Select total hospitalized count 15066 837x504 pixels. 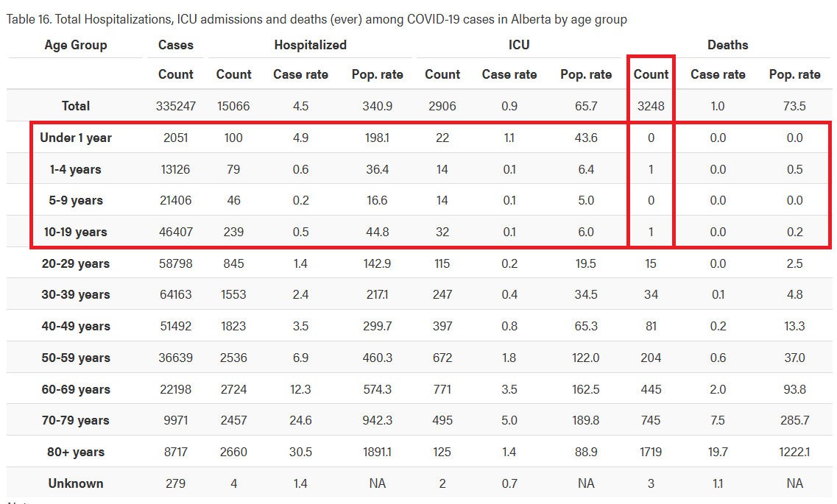coord(233,106)
